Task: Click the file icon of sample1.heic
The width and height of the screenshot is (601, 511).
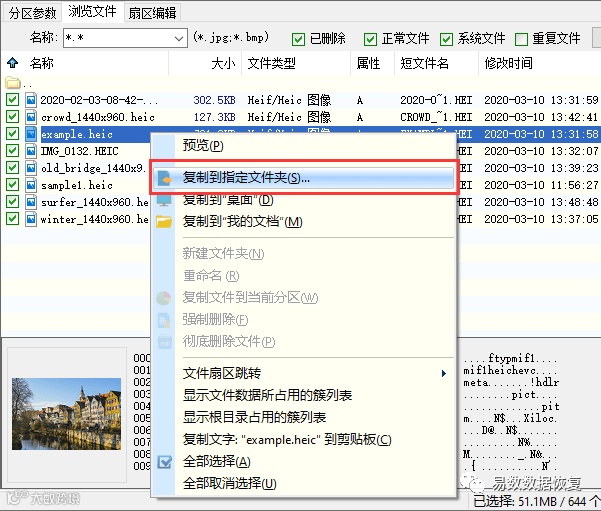Action: click(31, 185)
